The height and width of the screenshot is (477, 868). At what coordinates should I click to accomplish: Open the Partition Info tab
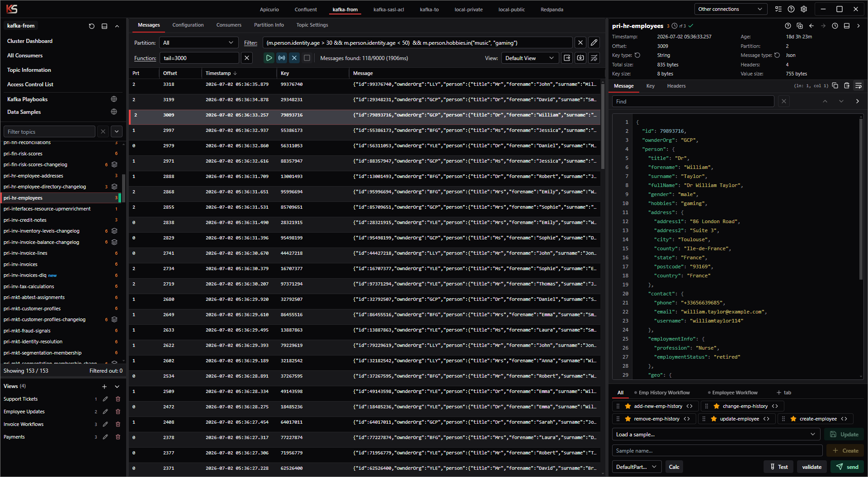click(269, 25)
